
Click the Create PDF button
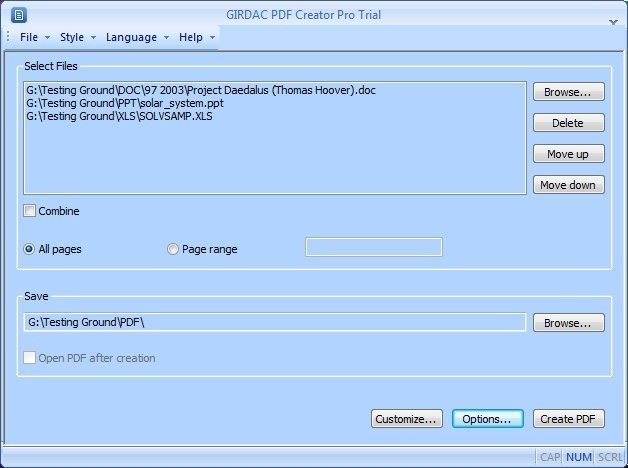click(x=568, y=419)
